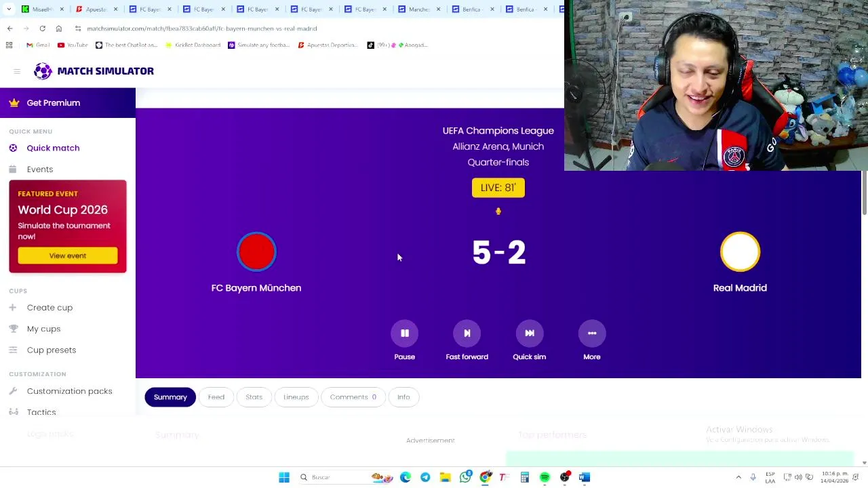This screenshot has height=488, width=868.
Task: Click the FC Bayern München team name
Action: coord(256,288)
